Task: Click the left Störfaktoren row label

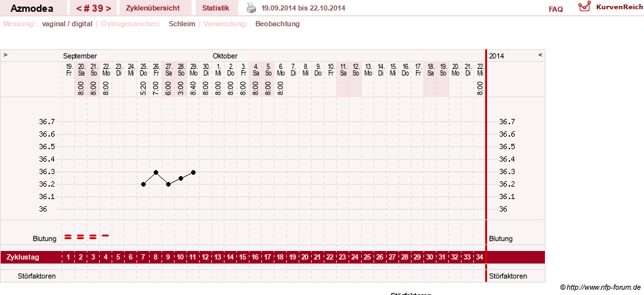Action: [37, 276]
